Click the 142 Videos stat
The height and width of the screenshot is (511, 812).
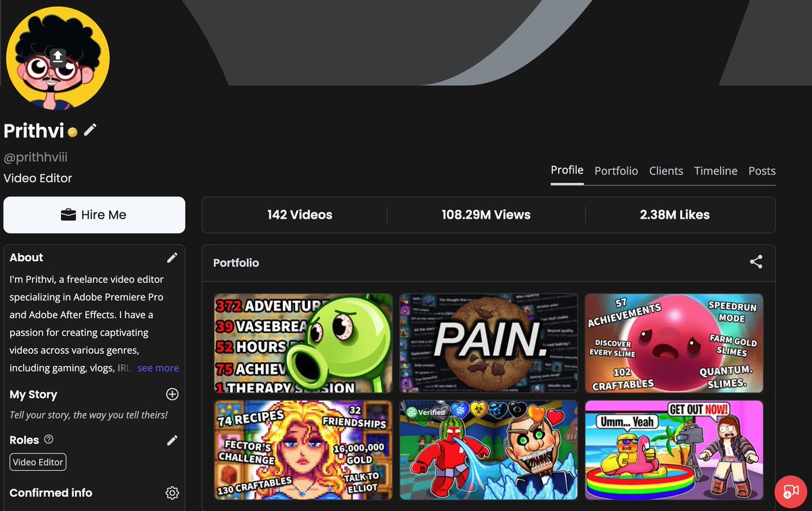coord(300,215)
